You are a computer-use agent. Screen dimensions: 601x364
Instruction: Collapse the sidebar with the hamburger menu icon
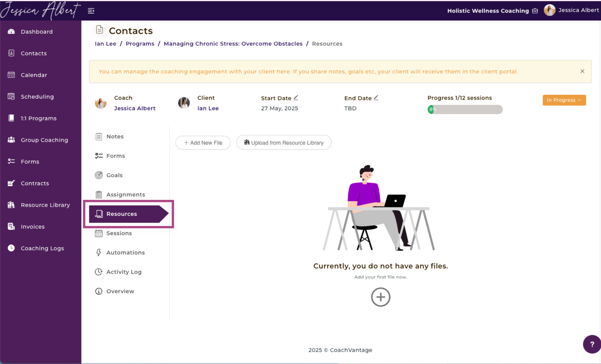[91, 11]
